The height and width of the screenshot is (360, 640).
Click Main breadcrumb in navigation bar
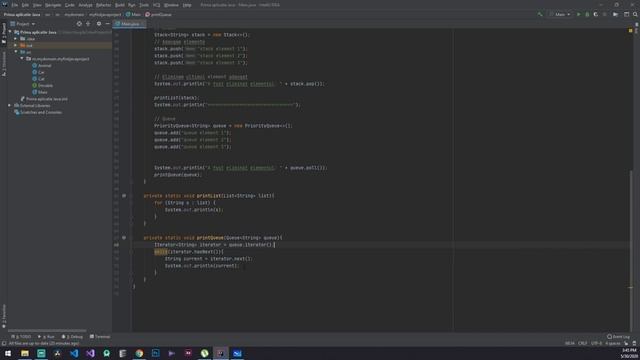coord(133,14)
